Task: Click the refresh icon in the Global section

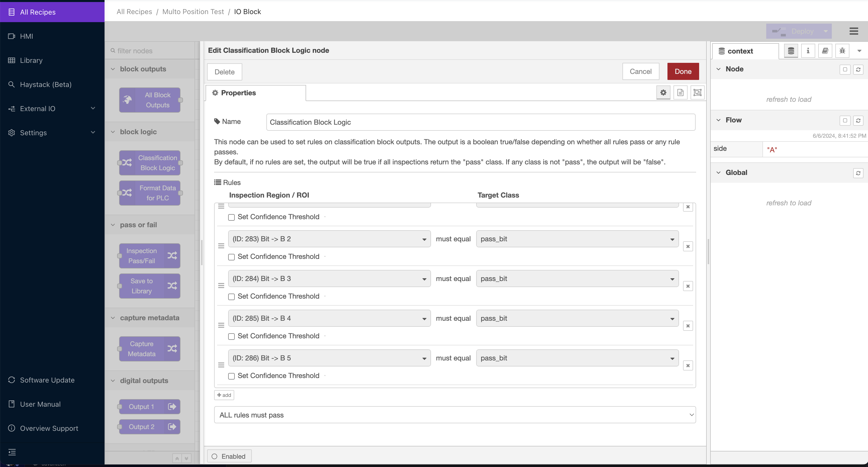Action: 858,173
